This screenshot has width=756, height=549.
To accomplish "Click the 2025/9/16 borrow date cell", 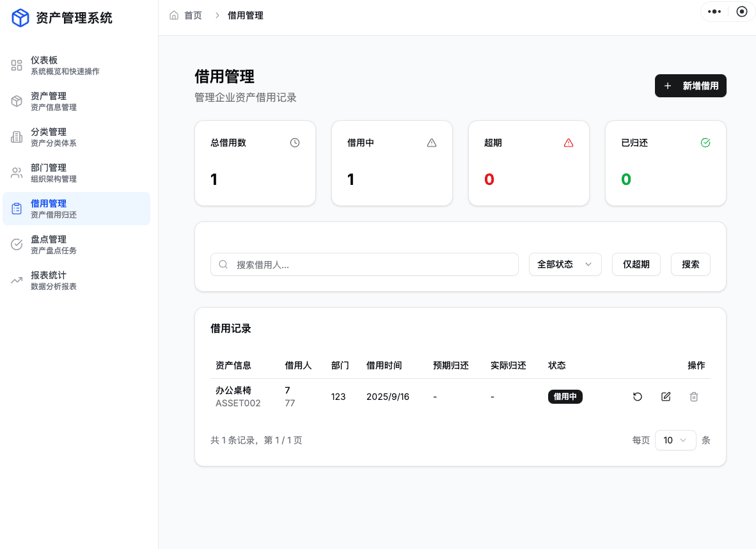I will (x=388, y=397).
